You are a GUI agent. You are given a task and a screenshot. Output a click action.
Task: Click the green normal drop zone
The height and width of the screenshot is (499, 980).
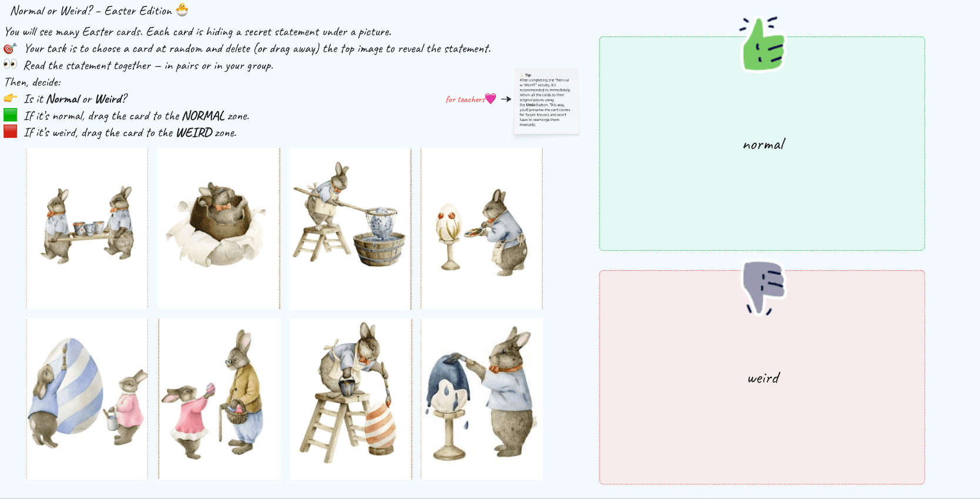click(762, 144)
